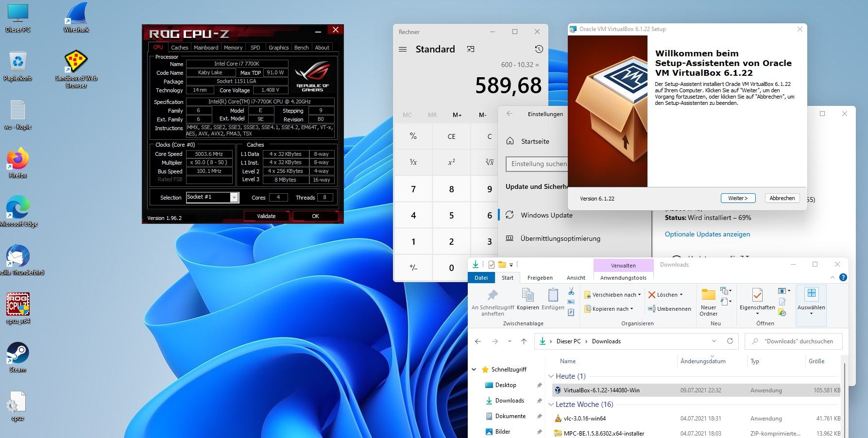Open the Sandboxed Web Browser desktop icon

76,69
